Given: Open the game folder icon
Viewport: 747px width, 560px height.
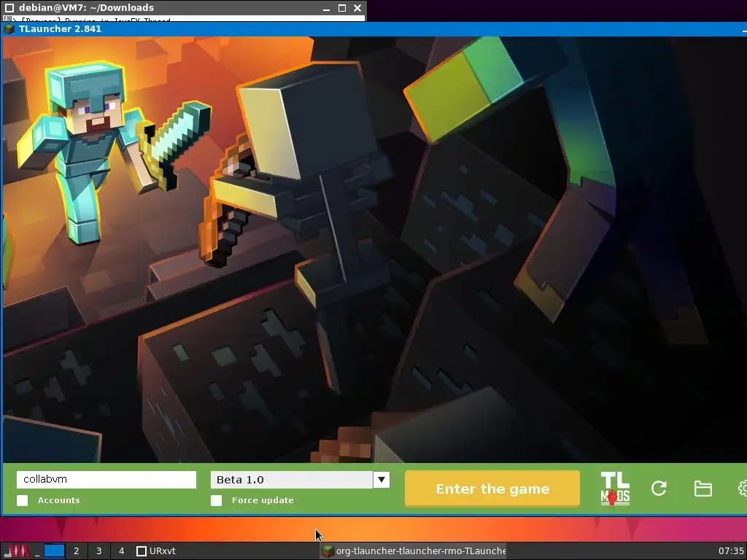Looking at the screenshot, I should point(703,489).
